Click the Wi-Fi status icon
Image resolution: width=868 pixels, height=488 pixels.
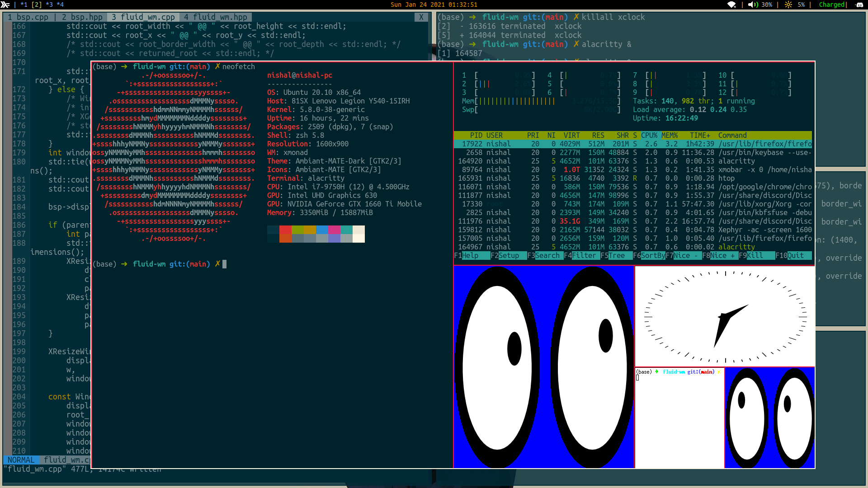(x=731, y=5)
